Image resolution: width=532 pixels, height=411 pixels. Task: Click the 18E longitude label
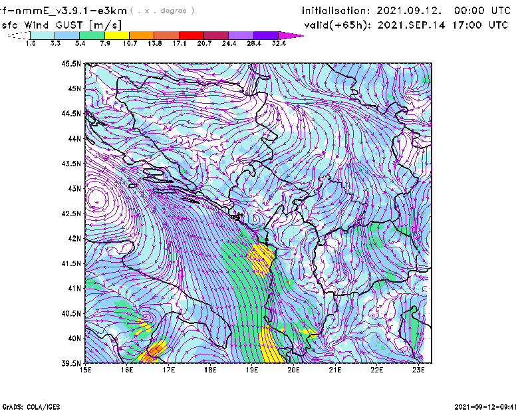click(210, 370)
